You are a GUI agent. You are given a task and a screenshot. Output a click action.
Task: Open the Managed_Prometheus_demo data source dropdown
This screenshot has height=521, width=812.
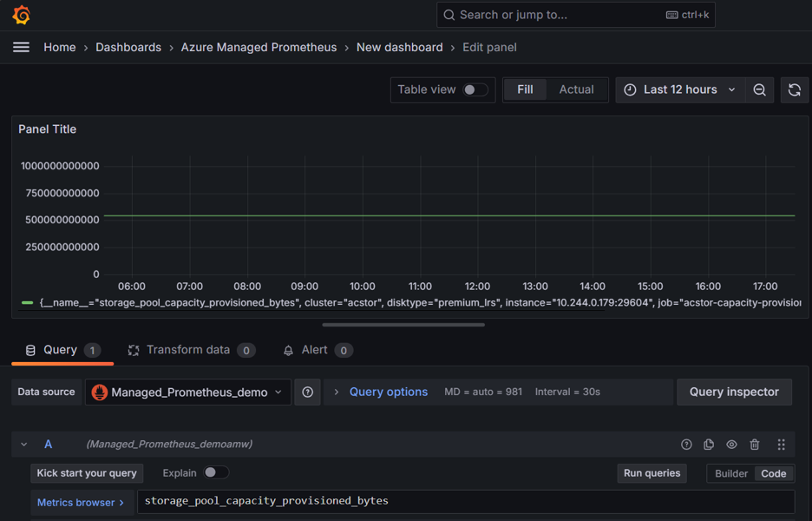pyautogui.click(x=187, y=392)
